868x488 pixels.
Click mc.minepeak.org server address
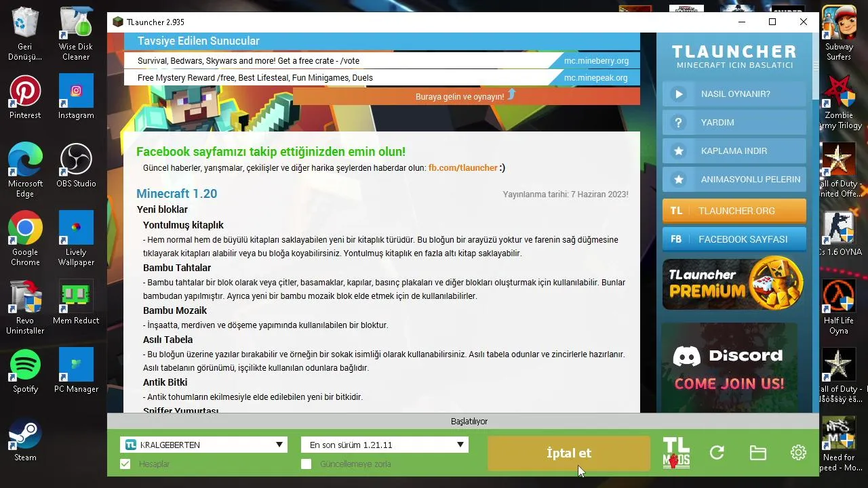(596, 77)
